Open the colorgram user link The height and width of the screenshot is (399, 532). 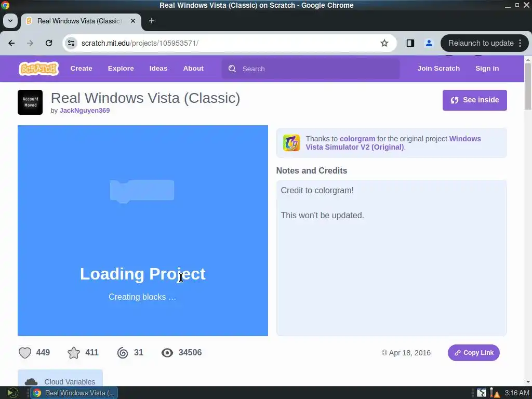point(357,139)
